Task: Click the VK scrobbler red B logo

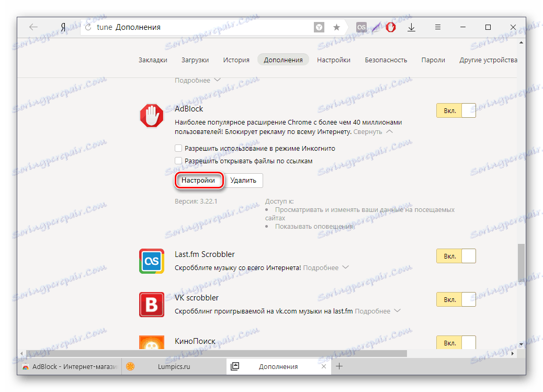Action: [152, 304]
